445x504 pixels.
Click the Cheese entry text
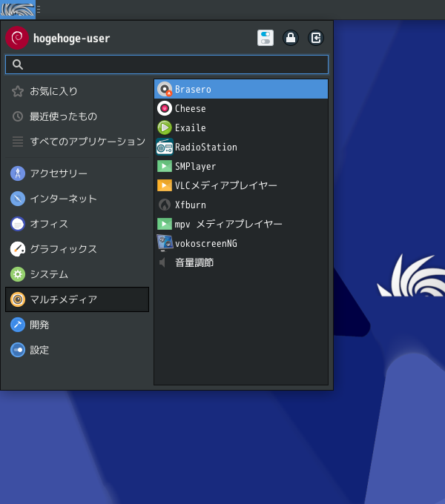pos(191,109)
